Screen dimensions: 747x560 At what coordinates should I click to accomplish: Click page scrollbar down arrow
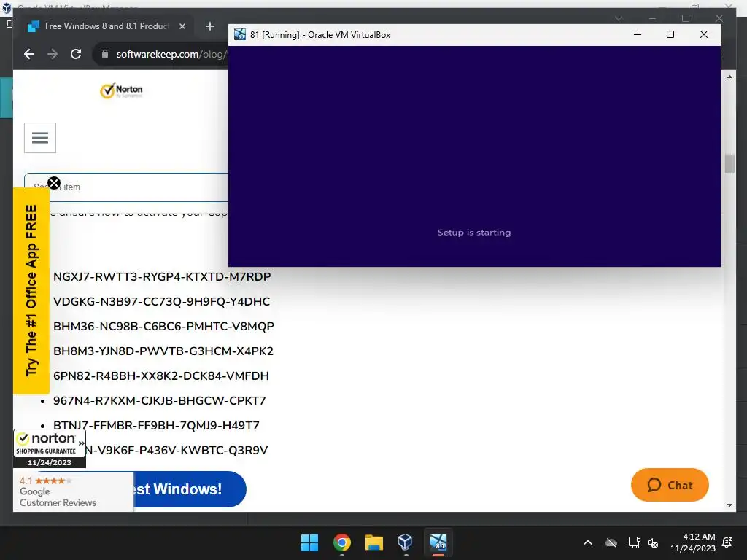(729, 505)
